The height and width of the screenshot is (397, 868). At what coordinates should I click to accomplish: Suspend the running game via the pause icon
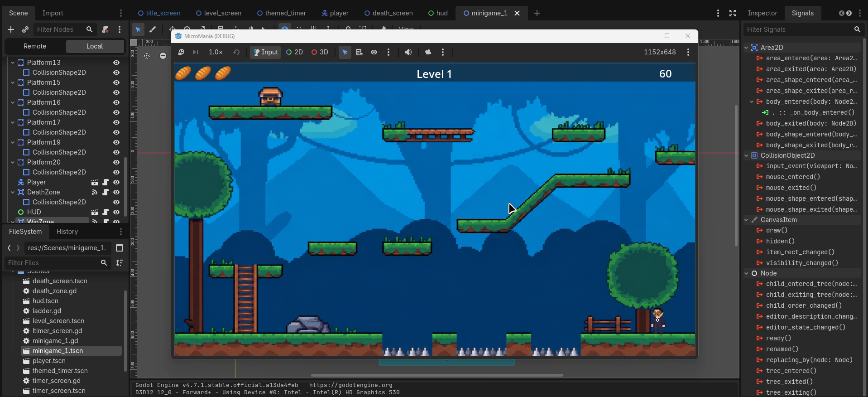click(x=181, y=52)
